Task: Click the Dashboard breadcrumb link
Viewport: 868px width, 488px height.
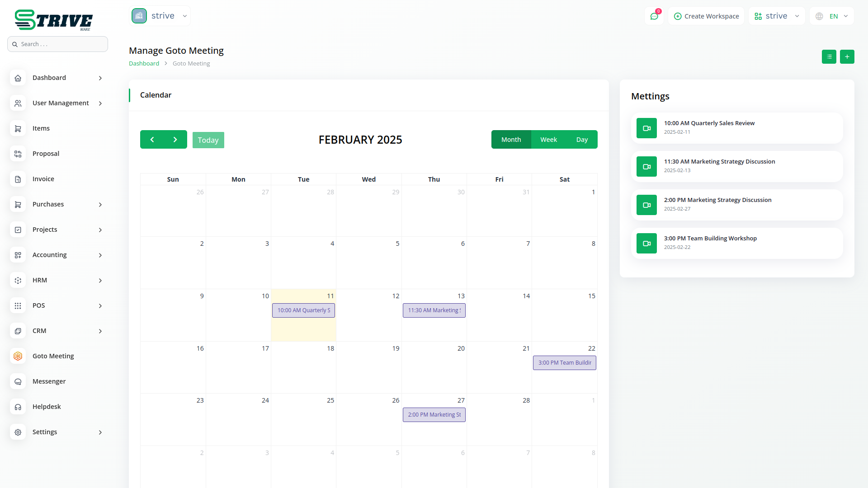Action: coord(144,64)
